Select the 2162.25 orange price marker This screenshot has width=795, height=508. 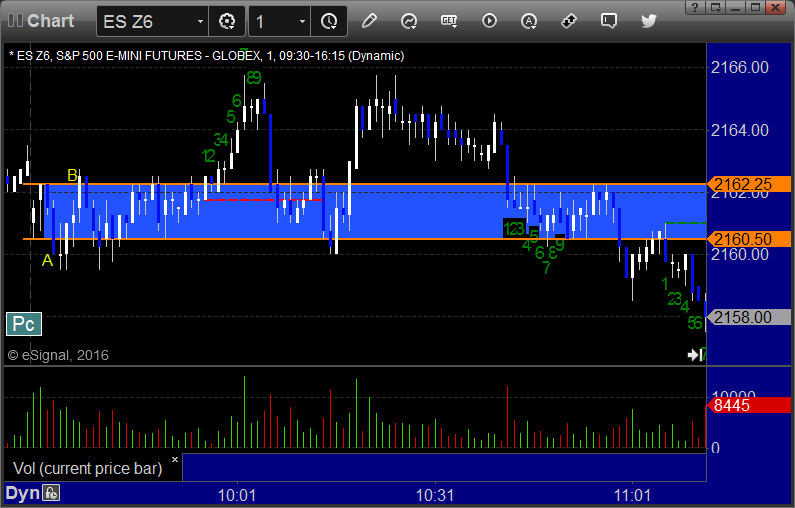[749, 184]
